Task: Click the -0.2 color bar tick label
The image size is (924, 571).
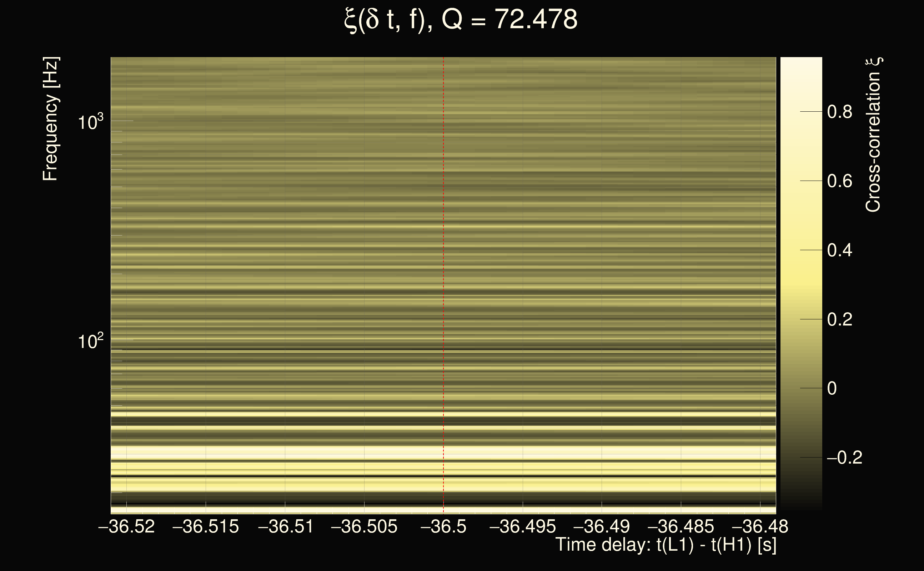Action: tap(844, 458)
